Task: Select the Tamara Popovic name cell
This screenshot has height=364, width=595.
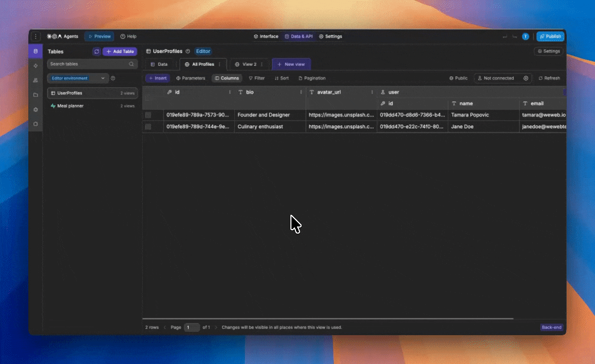Action: point(484,115)
